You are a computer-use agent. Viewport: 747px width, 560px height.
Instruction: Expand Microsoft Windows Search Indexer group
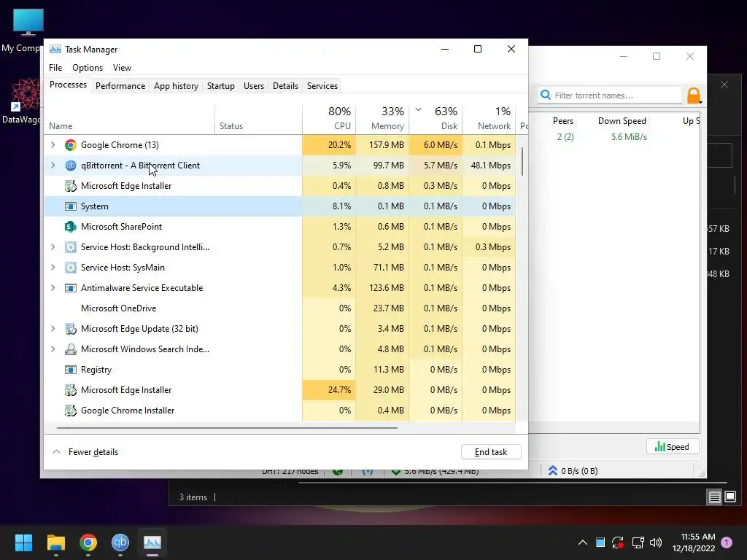(x=53, y=349)
